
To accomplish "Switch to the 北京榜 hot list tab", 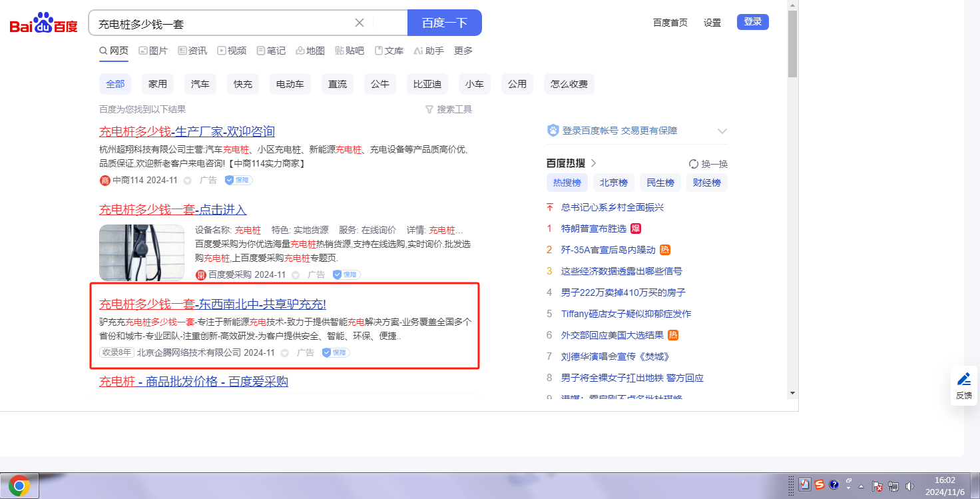I will (x=613, y=183).
